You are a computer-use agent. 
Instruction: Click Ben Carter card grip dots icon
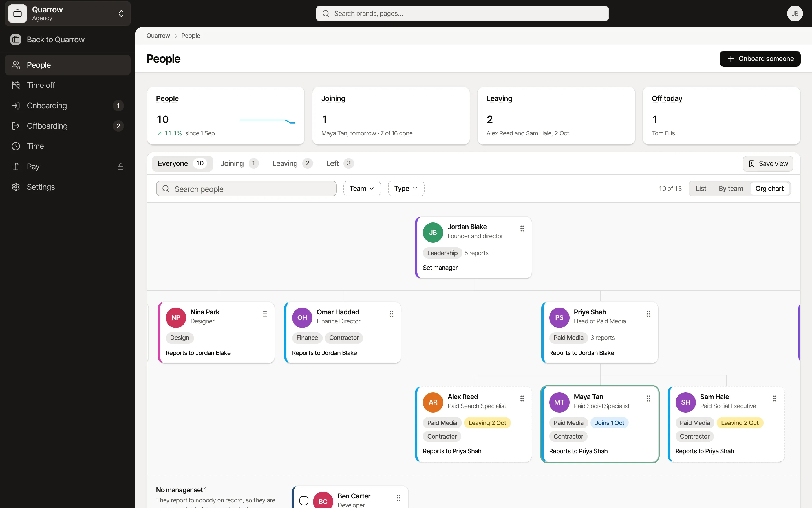click(x=399, y=498)
